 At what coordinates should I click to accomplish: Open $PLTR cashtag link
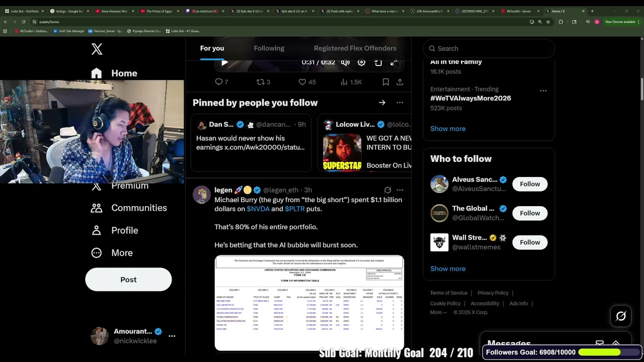tap(294, 209)
